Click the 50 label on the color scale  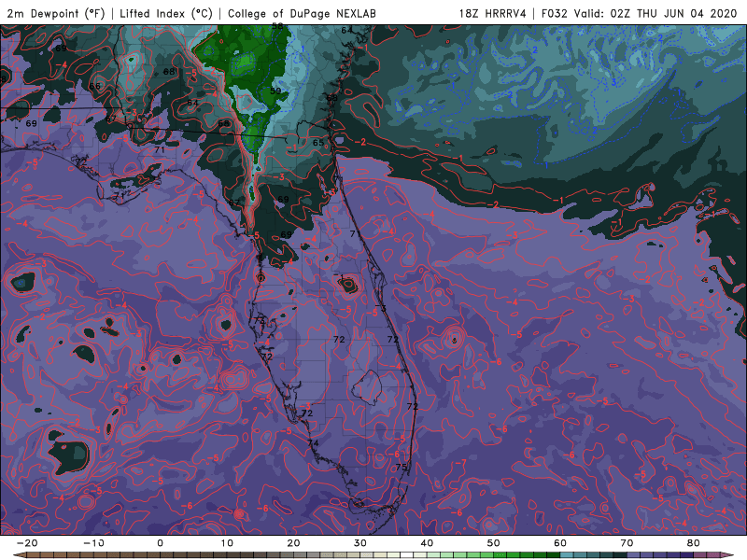point(494,543)
